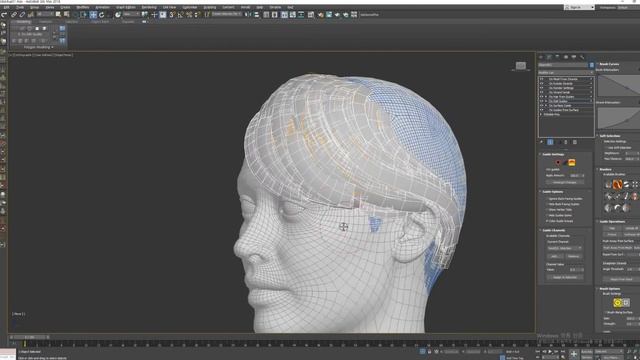This screenshot has width=640, height=360.
Task: Select the highlighted orange comb brush
Action: 617,185
